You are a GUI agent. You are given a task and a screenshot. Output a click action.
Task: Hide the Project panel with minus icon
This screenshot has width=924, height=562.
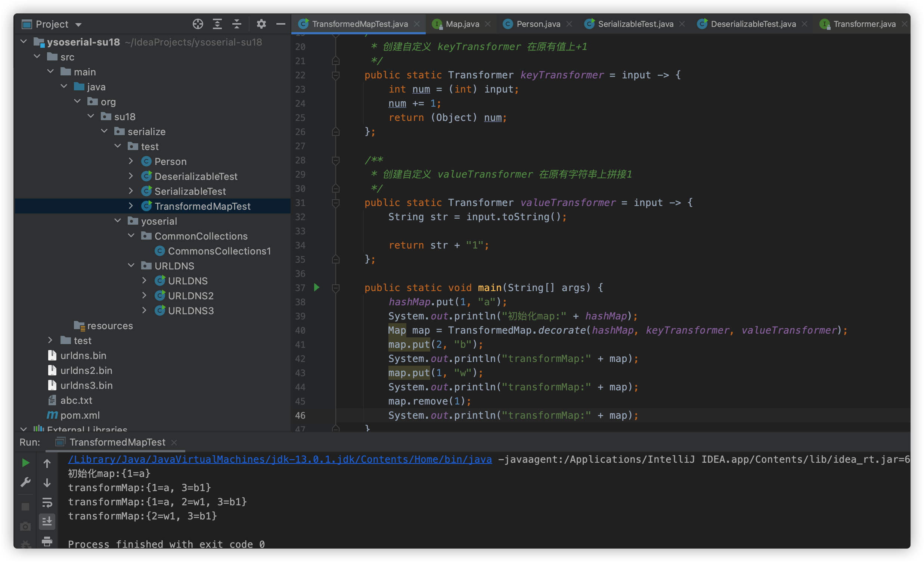(x=280, y=24)
